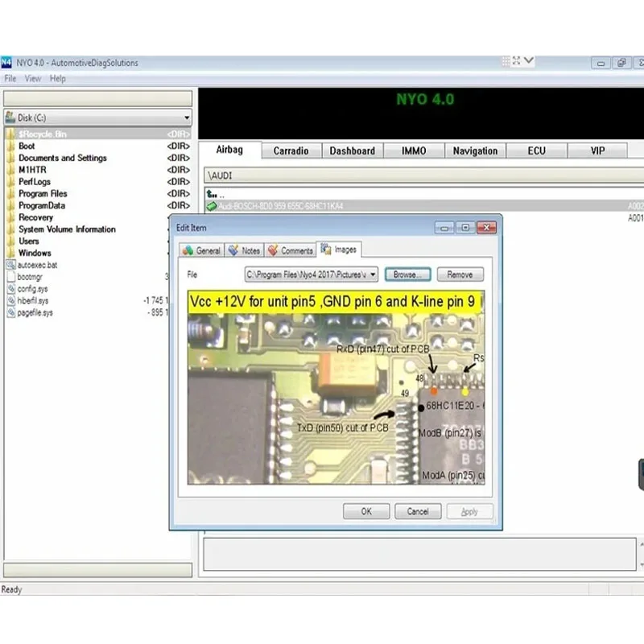
Task: Open the File menu
Action: (x=10, y=78)
